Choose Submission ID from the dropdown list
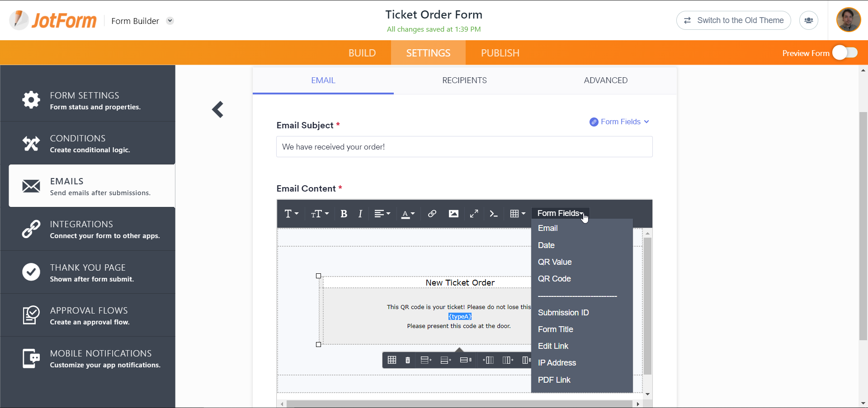 pos(563,313)
